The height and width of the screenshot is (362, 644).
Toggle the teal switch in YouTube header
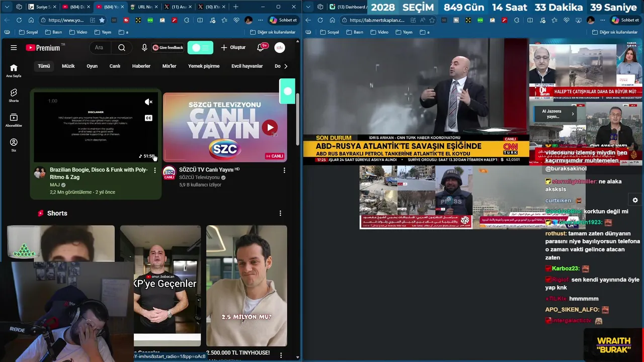[x=200, y=48]
